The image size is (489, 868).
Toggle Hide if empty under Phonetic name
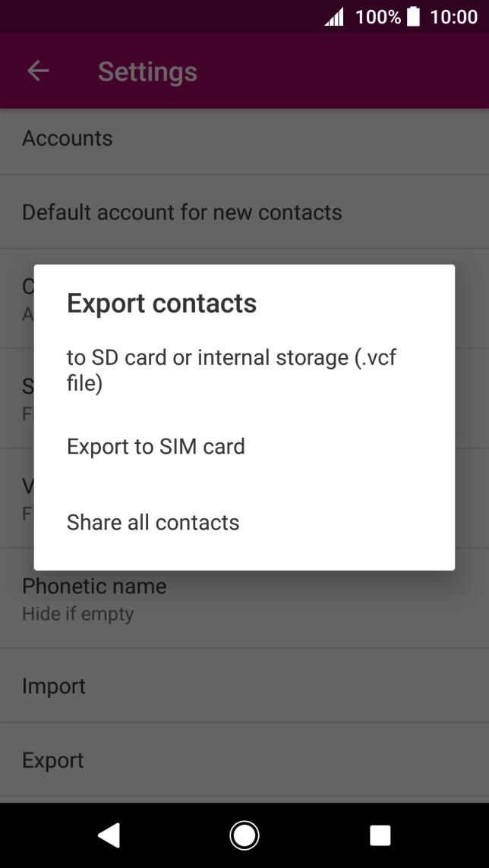[78, 613]
